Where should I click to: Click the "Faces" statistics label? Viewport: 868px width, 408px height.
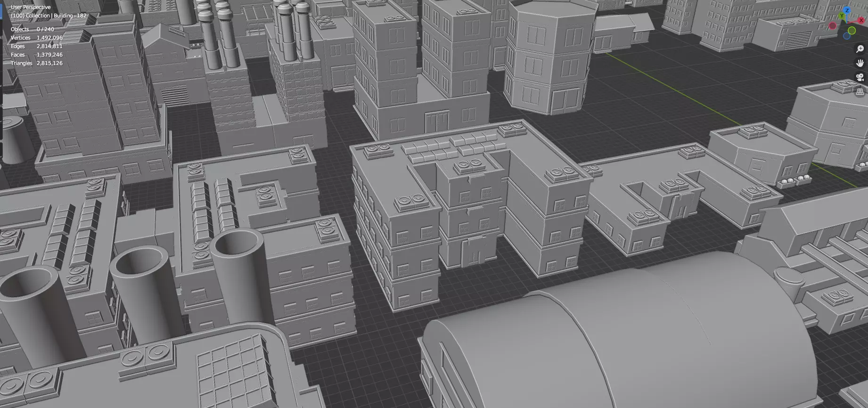tap(18, 55)
